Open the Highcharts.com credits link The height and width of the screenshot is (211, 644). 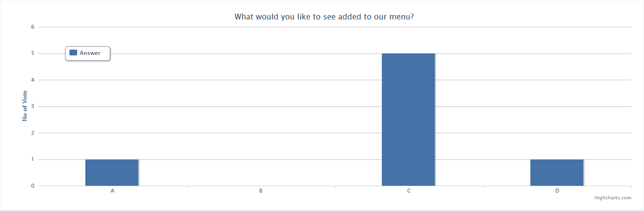(x=613, y=198)
